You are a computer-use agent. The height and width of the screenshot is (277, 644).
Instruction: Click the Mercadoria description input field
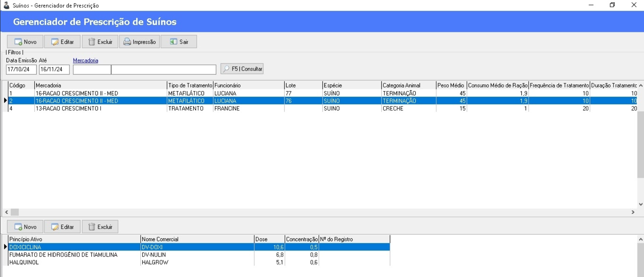pos(164,69)
